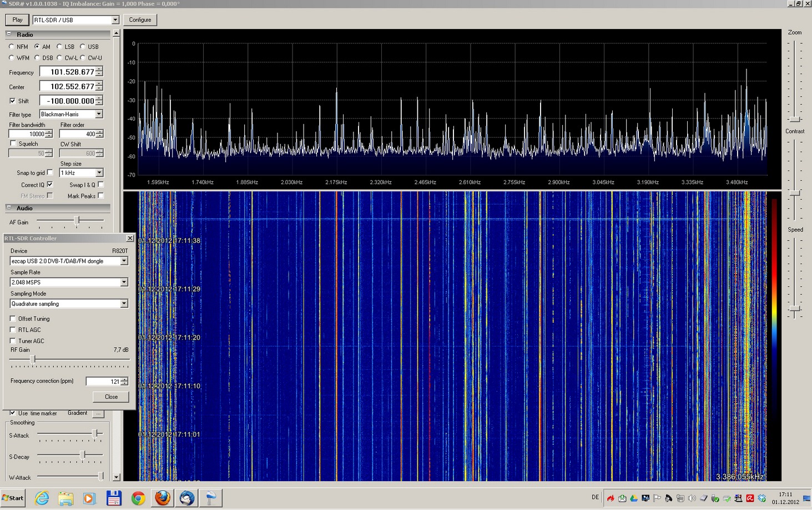The width and height of the screenshot is (812, 510).
Task: Click the RF Gain slider handle
Action: point(33,359)
